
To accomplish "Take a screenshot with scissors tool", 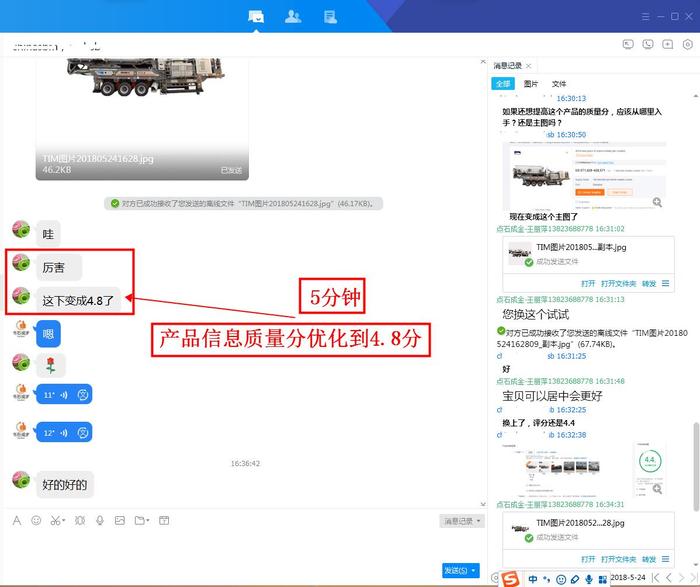I will tap(55, 520).
